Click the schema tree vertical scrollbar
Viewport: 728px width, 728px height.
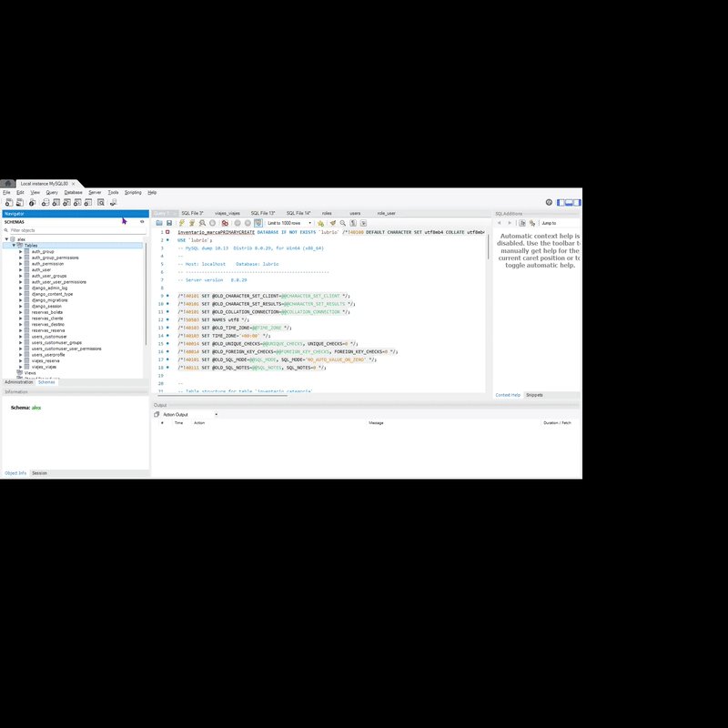pos(146,294)
